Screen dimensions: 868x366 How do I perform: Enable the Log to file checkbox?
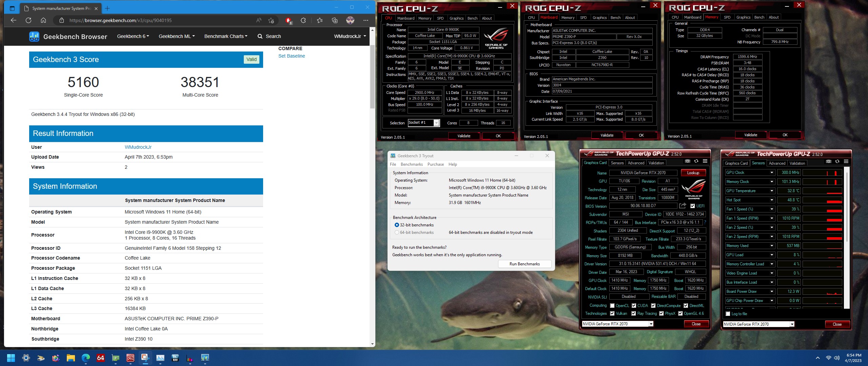pyautogui.click(x=728, y=314)
